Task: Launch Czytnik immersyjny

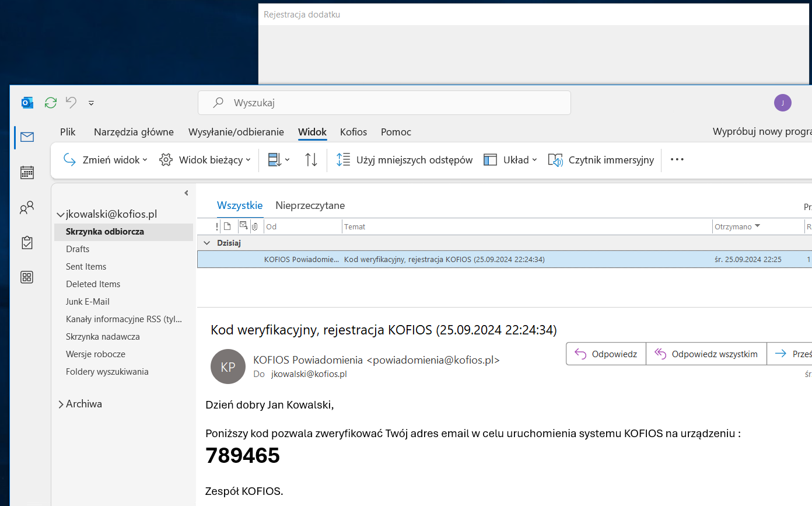Action: (x=601, y=160)
